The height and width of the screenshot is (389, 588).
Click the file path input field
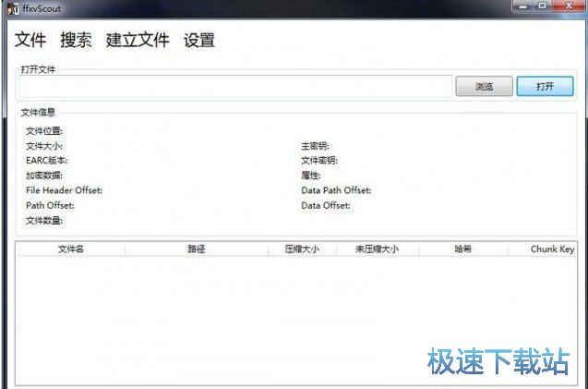coord(235,86)
